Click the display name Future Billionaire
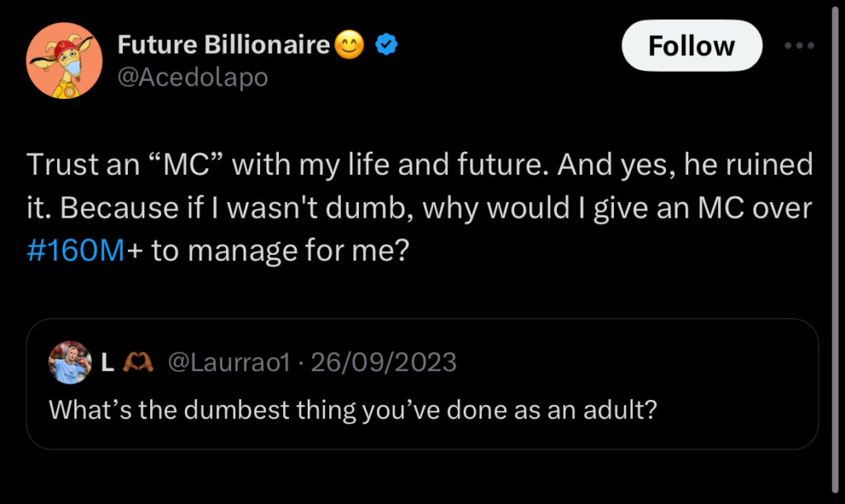Image resolution: width=845 pixels, height=504 pixels. (x=225, y=45)
